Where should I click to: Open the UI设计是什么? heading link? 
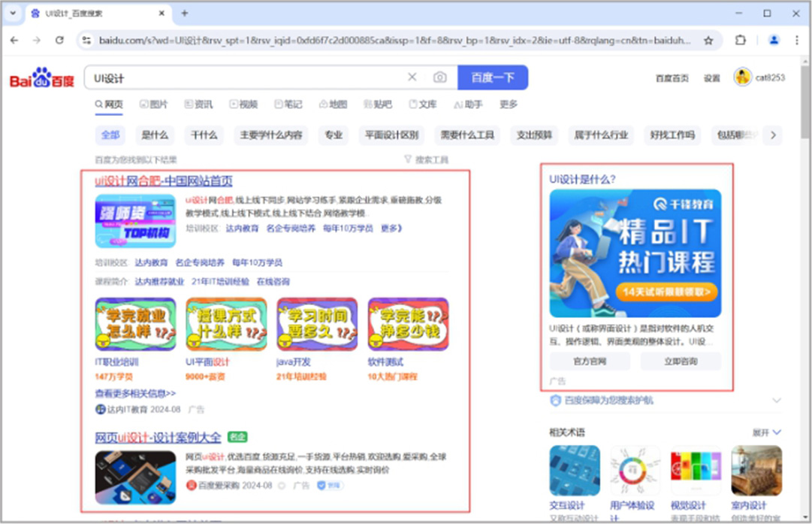[583, 180]
